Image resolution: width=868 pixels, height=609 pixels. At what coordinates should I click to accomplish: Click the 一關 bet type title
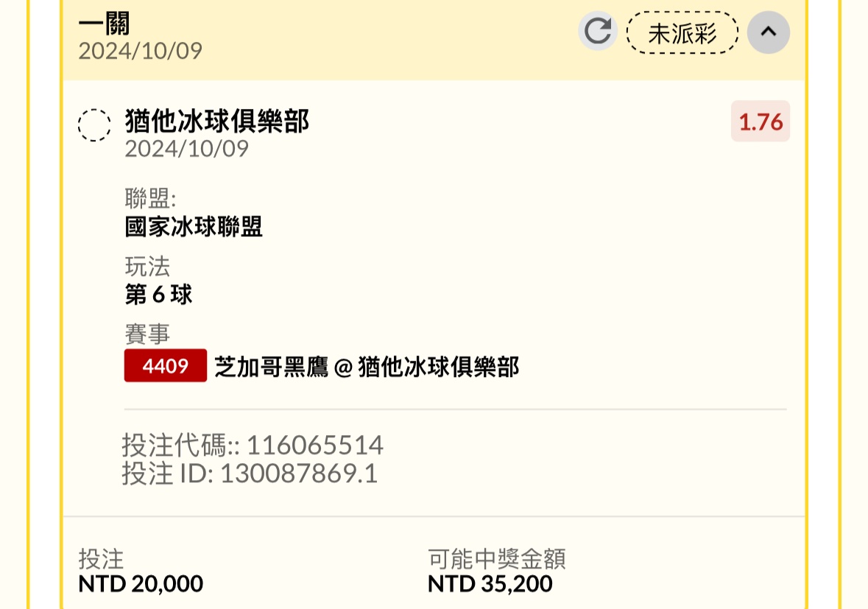coord(104,24)
